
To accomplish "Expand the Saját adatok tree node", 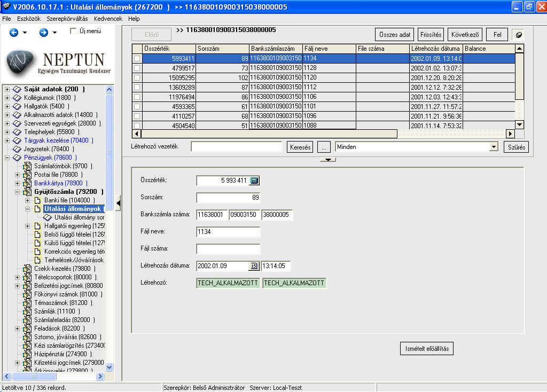I will click(x=7, y=89).
